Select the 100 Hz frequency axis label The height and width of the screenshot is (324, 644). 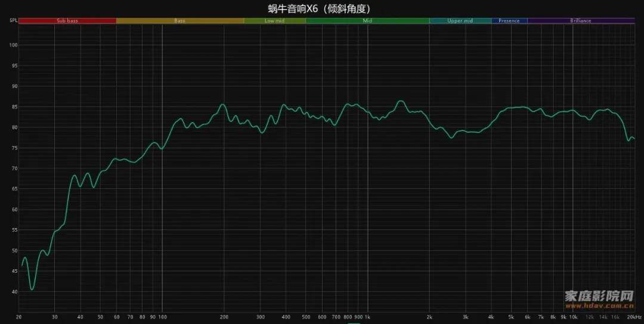[x=162, y=317]
